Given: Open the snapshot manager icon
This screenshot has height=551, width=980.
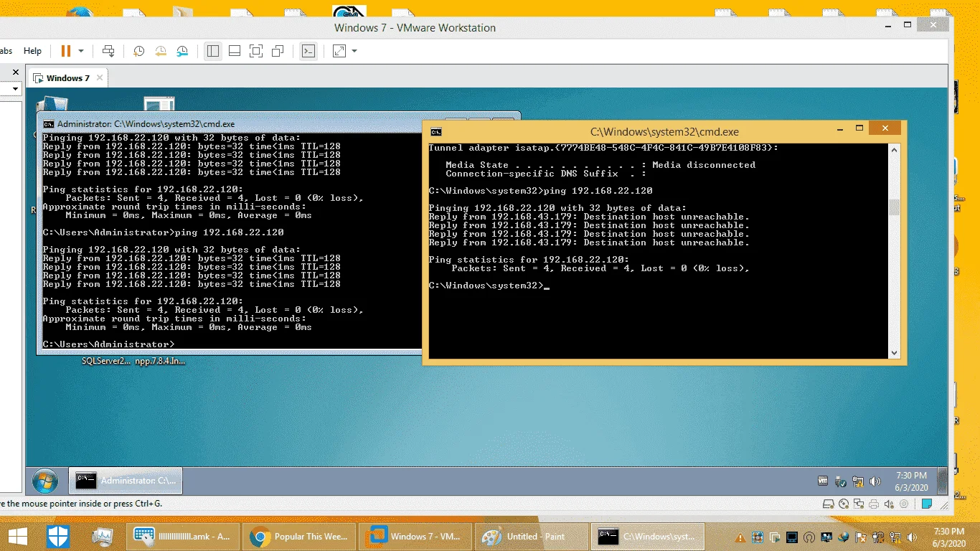Looking at the screenshot, I should click(182, 51).
